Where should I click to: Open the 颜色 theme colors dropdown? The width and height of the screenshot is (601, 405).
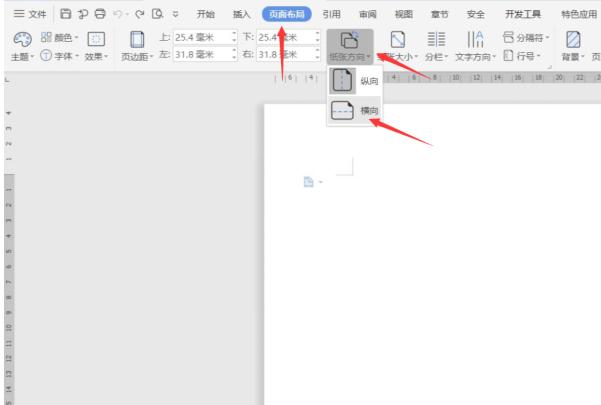(60, 38)
